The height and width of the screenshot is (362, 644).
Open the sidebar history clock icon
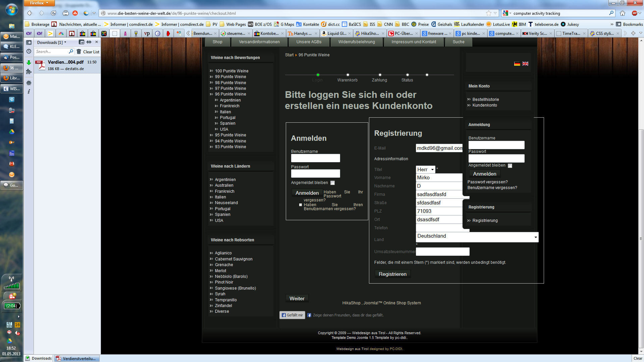29,51
